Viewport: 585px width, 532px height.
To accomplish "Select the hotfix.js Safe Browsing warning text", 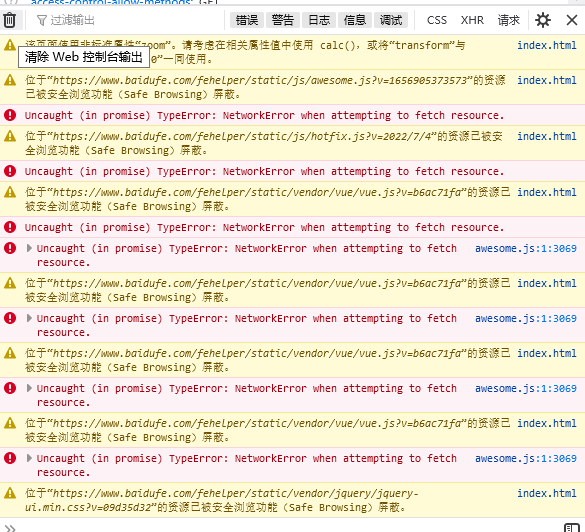I will [x=263, y=143].
